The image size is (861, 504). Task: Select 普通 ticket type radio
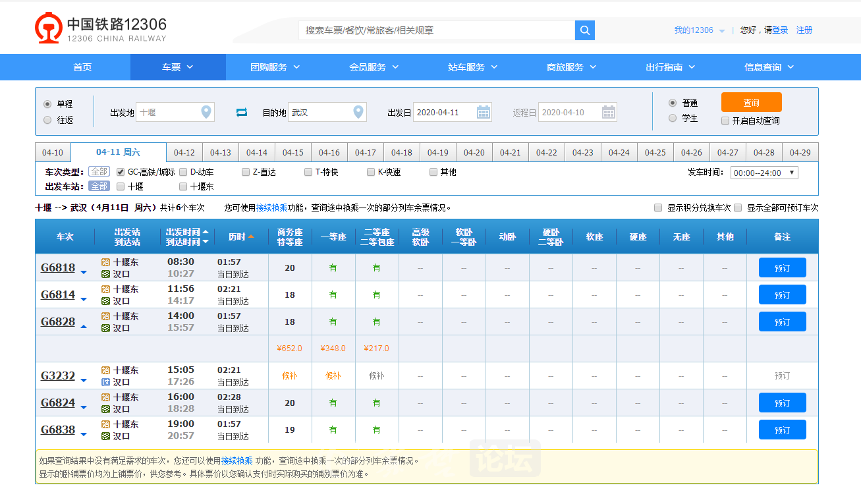click(x=673, y=103)
